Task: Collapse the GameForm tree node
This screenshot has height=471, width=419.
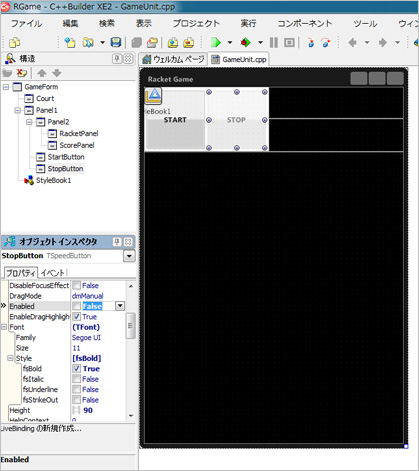Action: tap(6, 87)
